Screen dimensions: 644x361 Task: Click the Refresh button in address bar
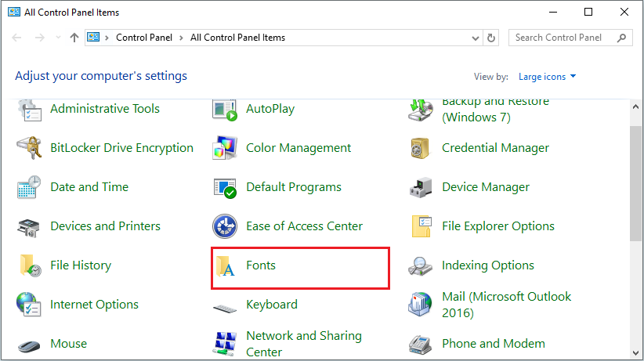pos(492,38)
